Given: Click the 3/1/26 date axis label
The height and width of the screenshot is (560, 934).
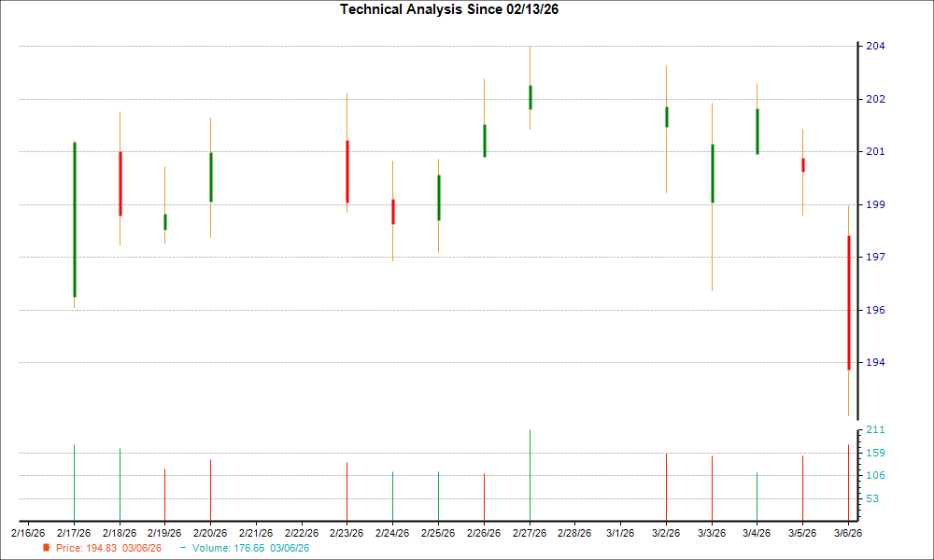Looking at the screenshot, I should [621, 533].
